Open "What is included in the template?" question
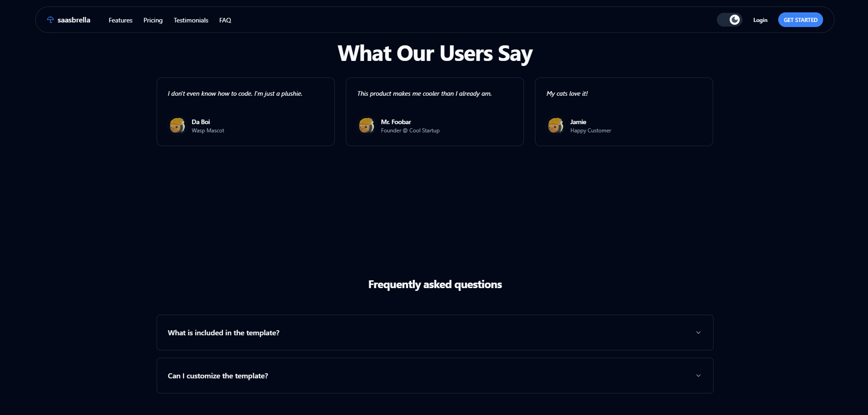868x415 pixels. 224,333
